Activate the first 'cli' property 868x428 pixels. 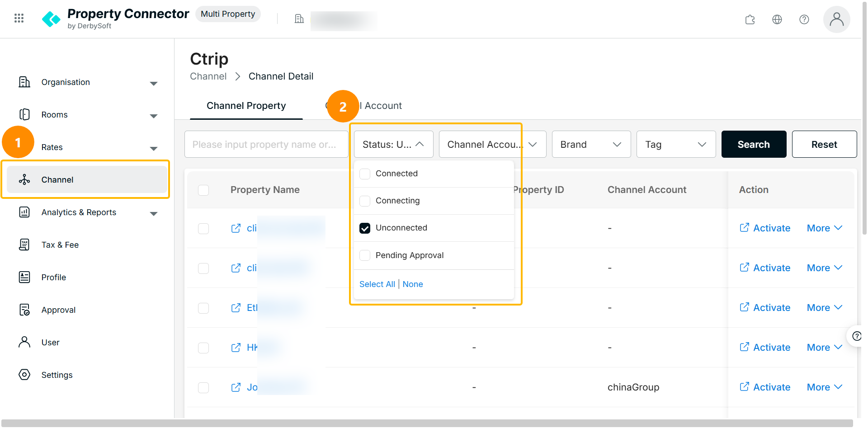click(x=765, y=228)
